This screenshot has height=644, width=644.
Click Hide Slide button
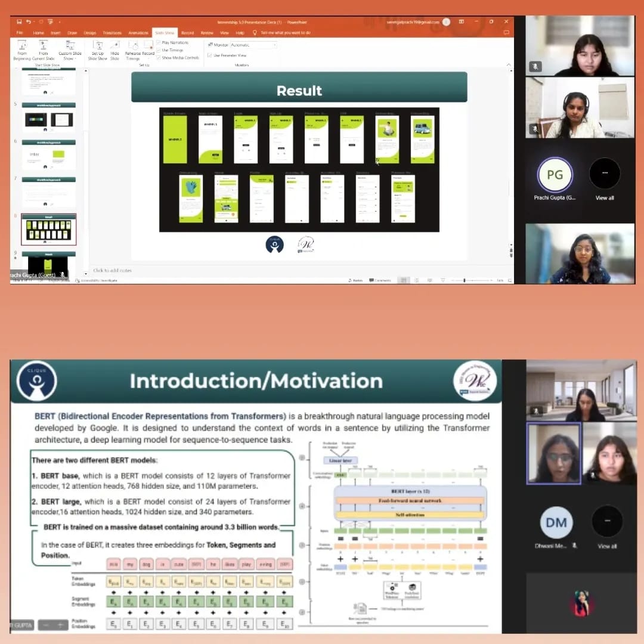(115, 51)
